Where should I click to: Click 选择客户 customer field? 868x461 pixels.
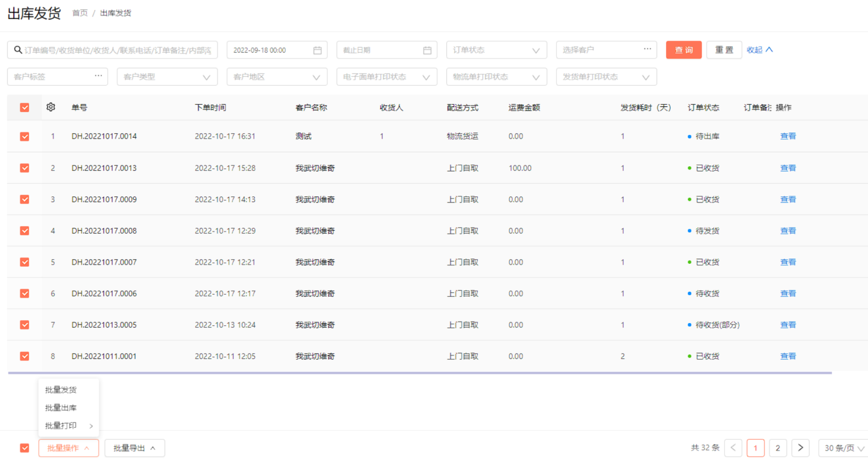606,50
